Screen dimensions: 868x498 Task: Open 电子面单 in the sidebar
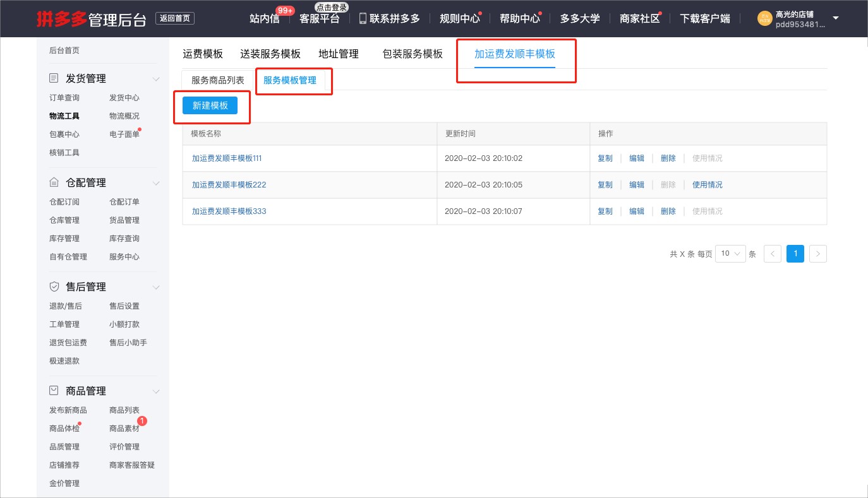124,134
